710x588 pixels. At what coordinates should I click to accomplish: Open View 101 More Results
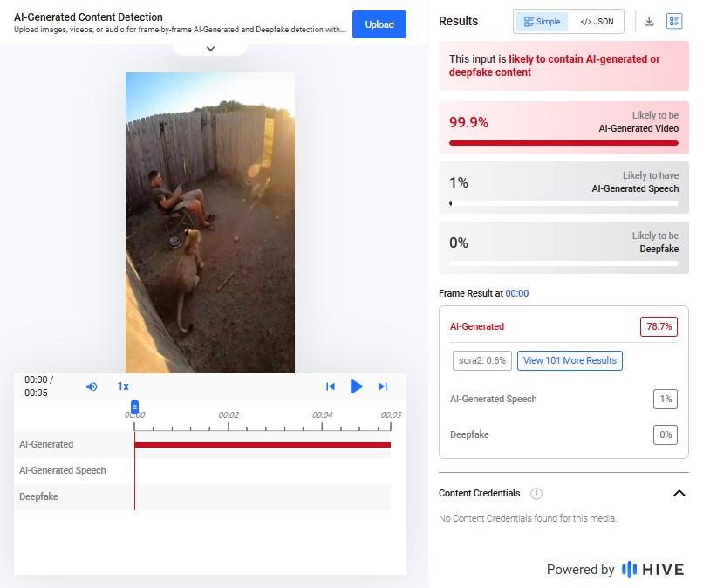[570, 360]
